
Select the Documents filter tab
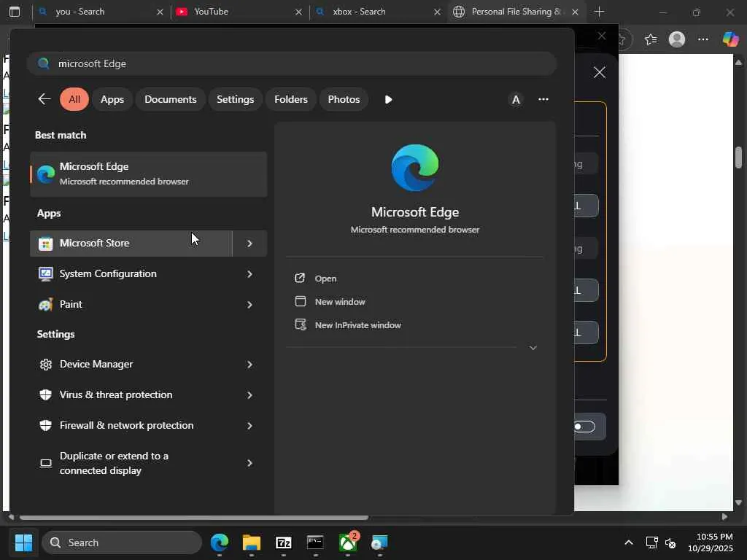click(x=170, y=99)
